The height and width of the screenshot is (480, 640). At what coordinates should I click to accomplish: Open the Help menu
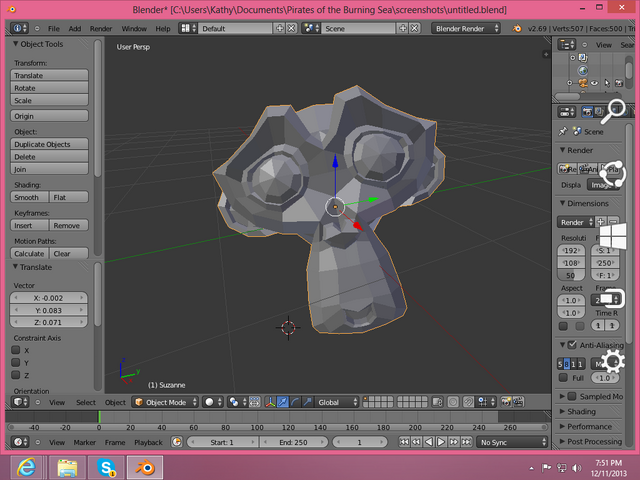163,28
